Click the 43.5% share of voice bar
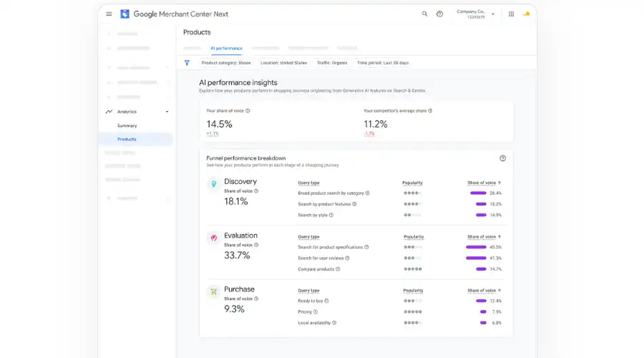This screenshot has width=644, height=358. point(476,247)
